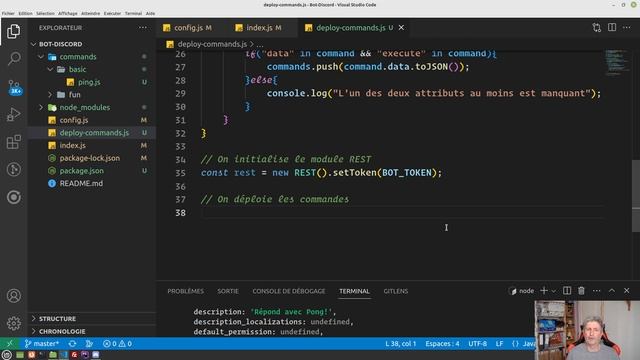Open the new terminal launch profile dropdown
This screenshot has width=640, height=360.
[553, 291]
